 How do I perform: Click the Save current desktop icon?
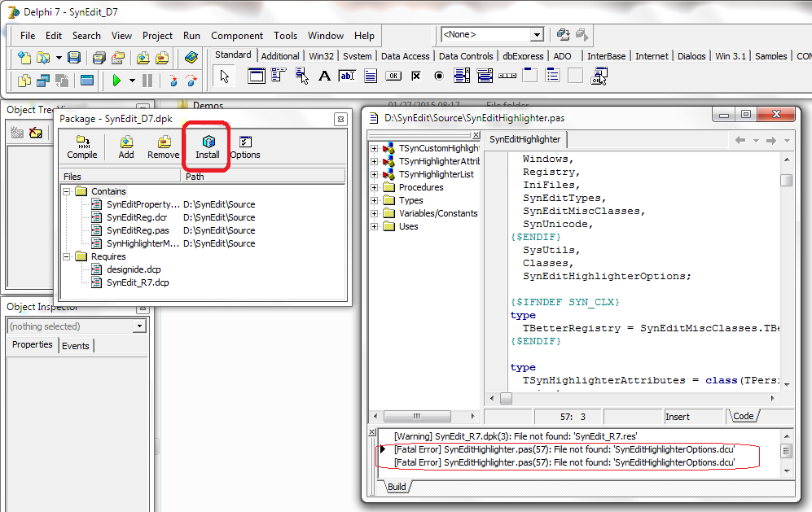563,35
